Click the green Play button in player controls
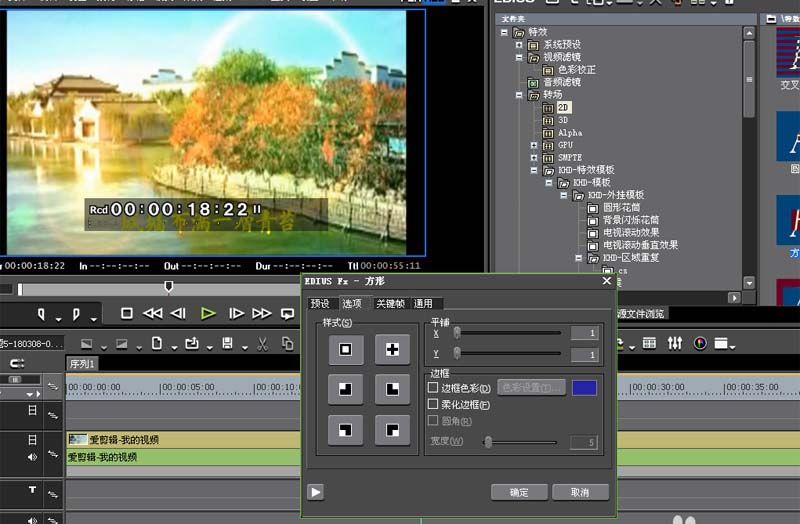The height and width of the screenshot is (524, 800). click(x=208, y=313)
